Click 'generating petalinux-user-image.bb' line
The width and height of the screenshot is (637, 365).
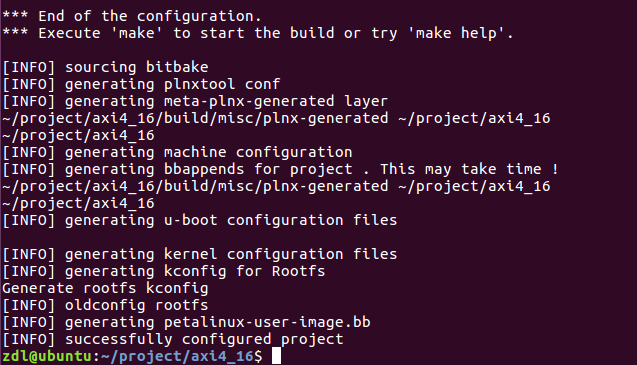(x=186, y=322)
